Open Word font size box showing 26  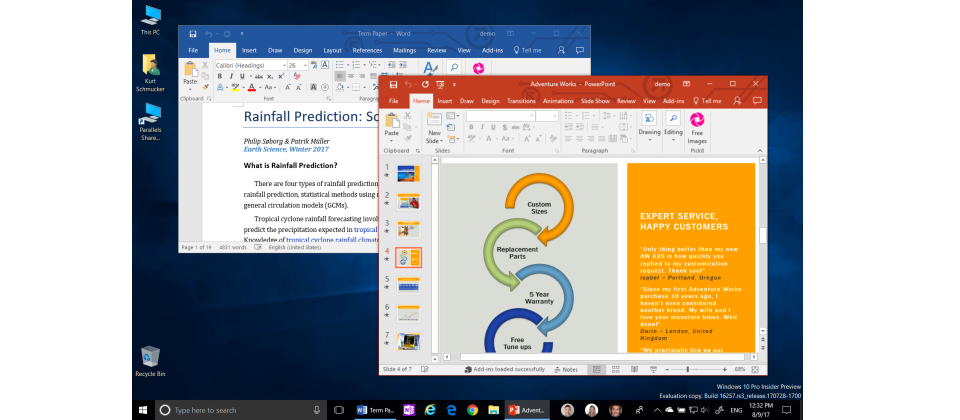298,66
